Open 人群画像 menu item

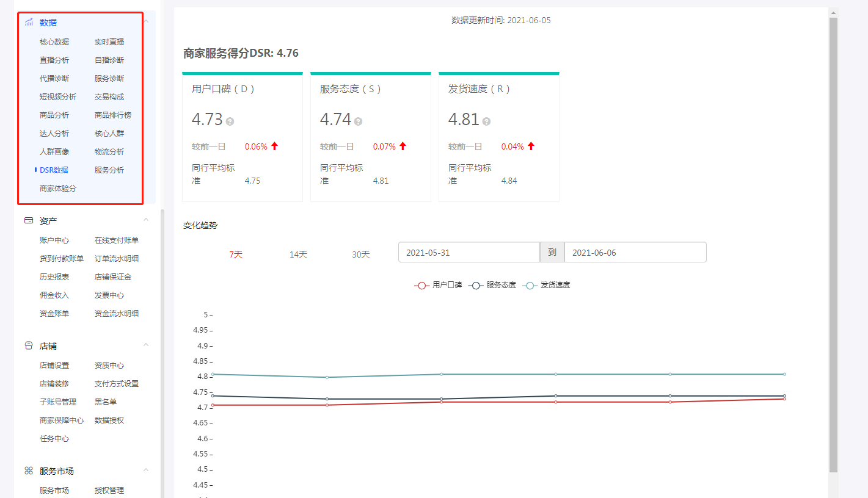(54, 152)
